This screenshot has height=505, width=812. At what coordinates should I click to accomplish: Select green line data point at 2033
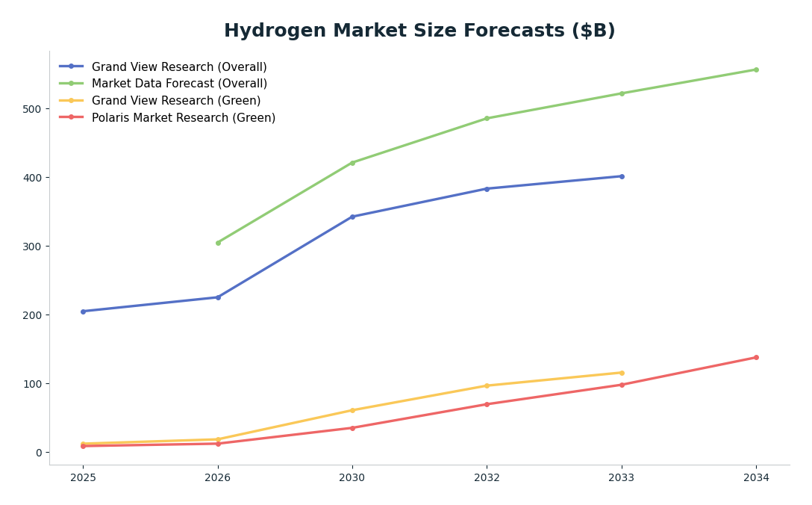[622, 93]
